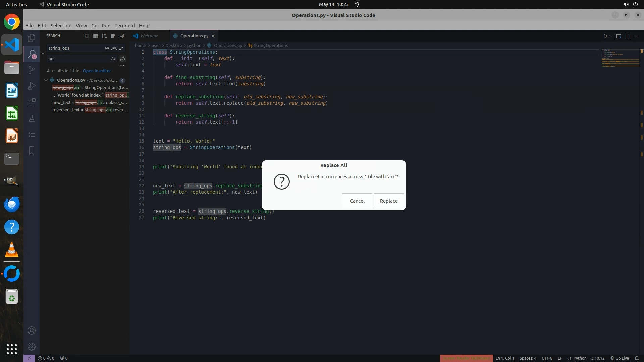Collapse all search results icon
Image resolution: width=644 pixels, height=362 pixels.
(x=122, y=36)
